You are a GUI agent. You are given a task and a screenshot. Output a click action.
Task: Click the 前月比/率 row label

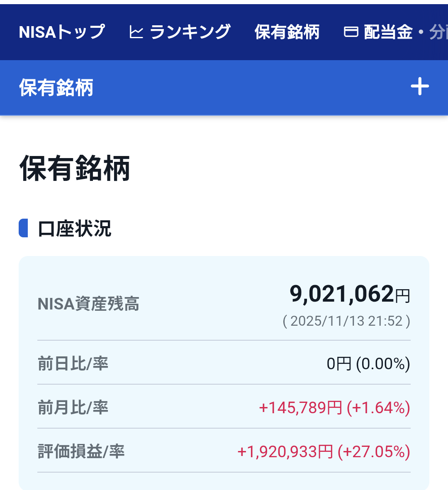click(73, 407)
